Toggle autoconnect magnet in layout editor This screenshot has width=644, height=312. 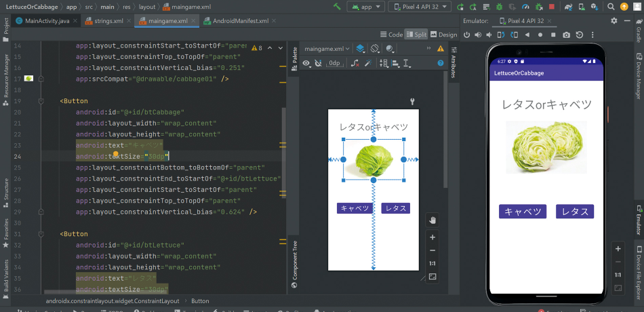pyautogui.click(x=319, y=63)
